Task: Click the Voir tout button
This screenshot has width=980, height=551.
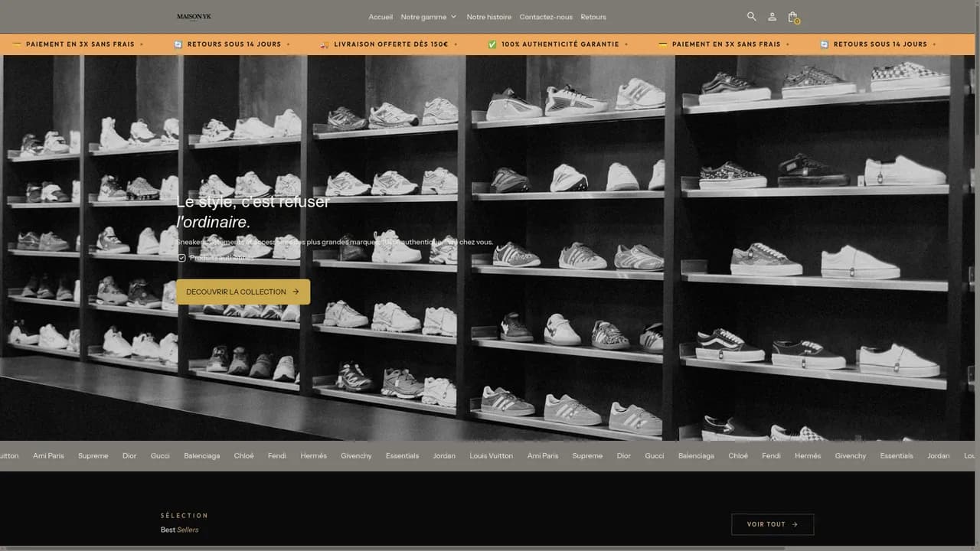Action: tap(773, 524)
